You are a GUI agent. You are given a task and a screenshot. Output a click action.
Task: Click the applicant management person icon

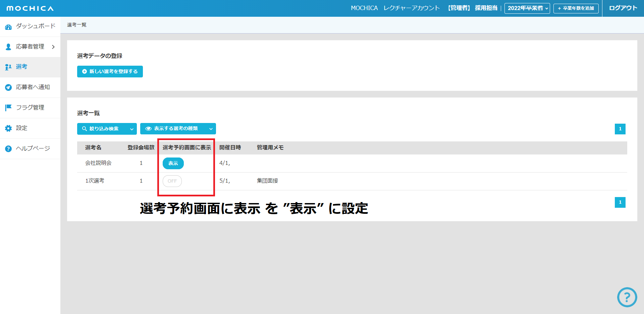point(8,47)
